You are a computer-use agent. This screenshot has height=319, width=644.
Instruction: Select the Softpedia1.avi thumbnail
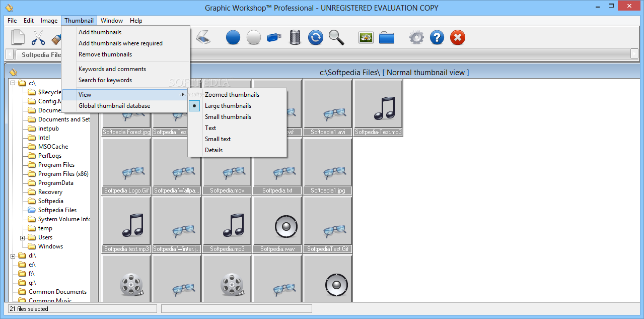click(x=328, y=107)
